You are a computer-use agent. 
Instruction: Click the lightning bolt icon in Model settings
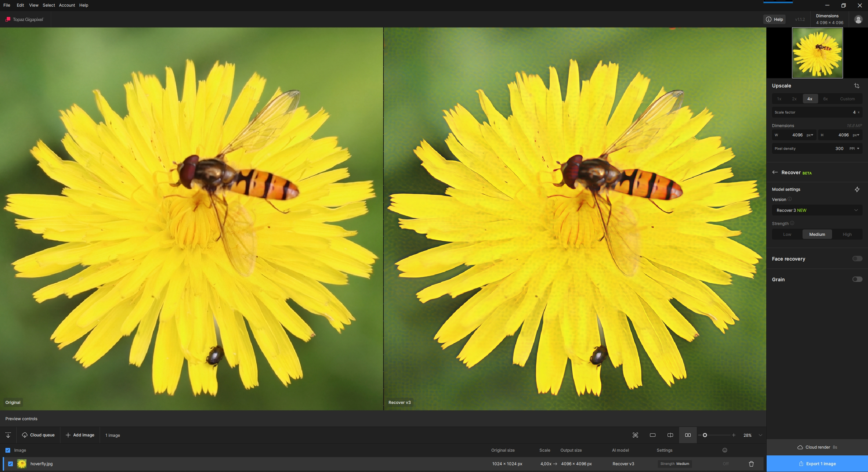857,190
